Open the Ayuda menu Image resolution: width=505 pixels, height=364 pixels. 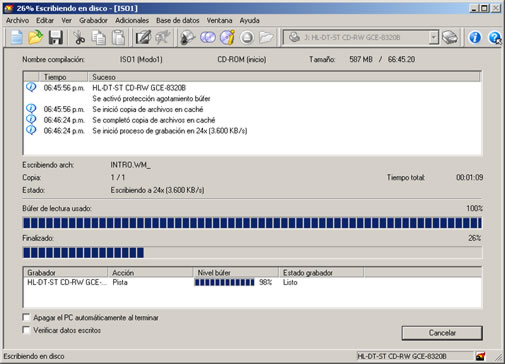[250, 20]
